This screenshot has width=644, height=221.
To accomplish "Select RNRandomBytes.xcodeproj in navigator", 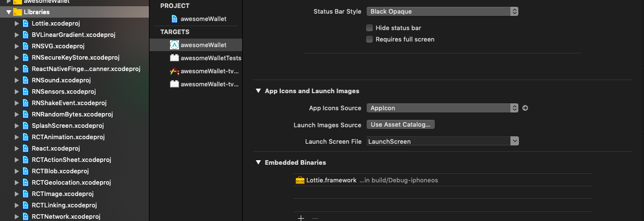I will [x=74, y=114].
